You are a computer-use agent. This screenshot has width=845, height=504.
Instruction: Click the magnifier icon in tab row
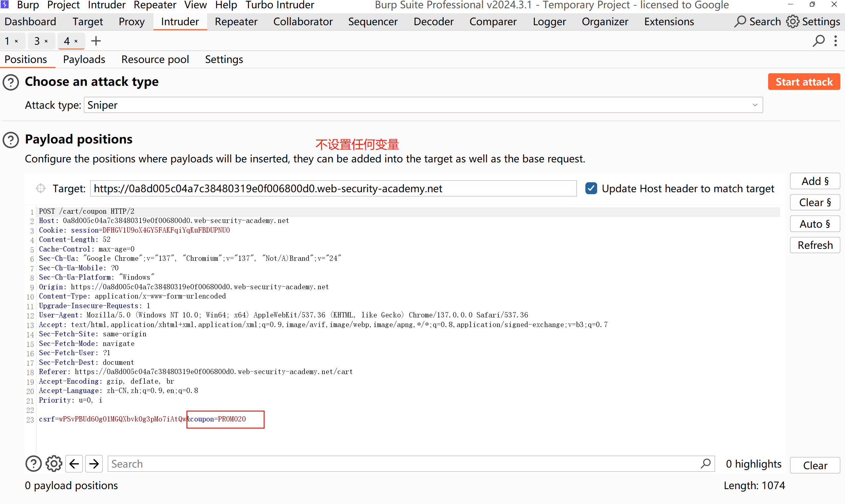click(x=818, y=41)
